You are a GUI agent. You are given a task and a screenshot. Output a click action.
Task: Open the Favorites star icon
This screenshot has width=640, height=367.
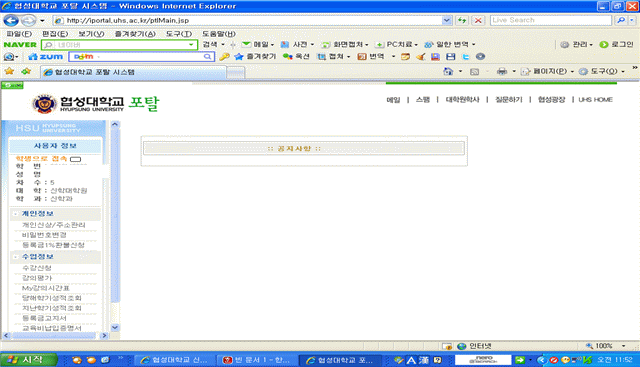9,71
